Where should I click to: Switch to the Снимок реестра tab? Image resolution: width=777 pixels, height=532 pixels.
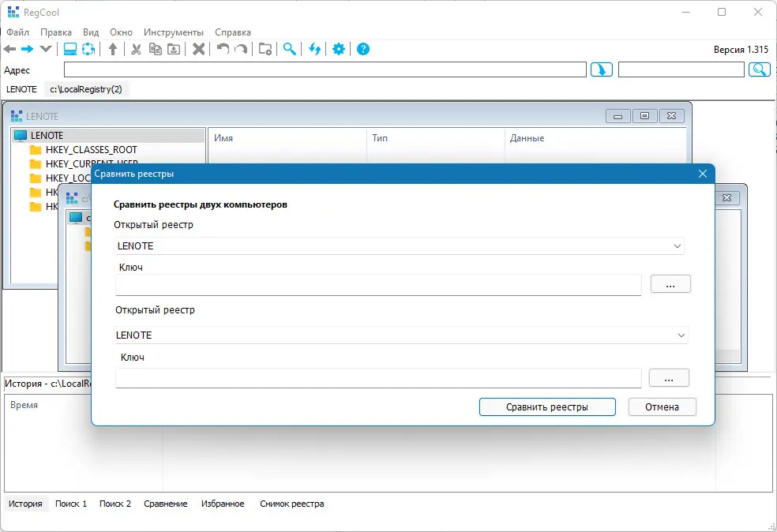292,504
